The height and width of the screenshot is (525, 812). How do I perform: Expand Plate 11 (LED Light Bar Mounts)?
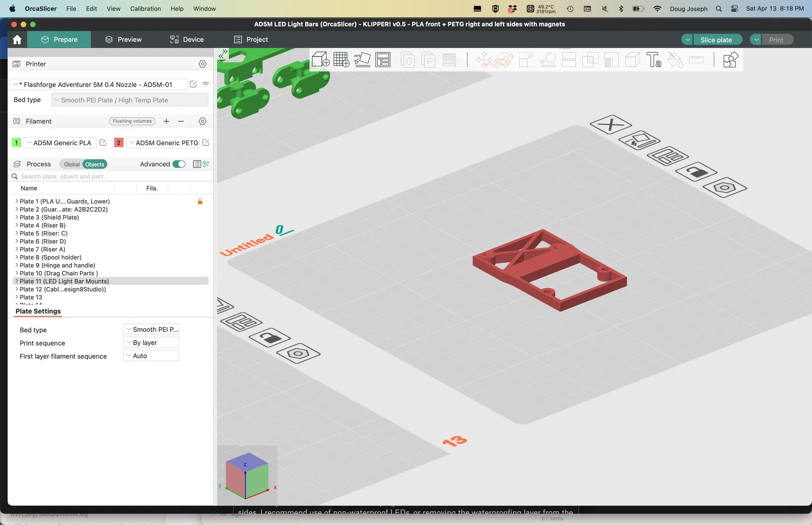point(17,281)
